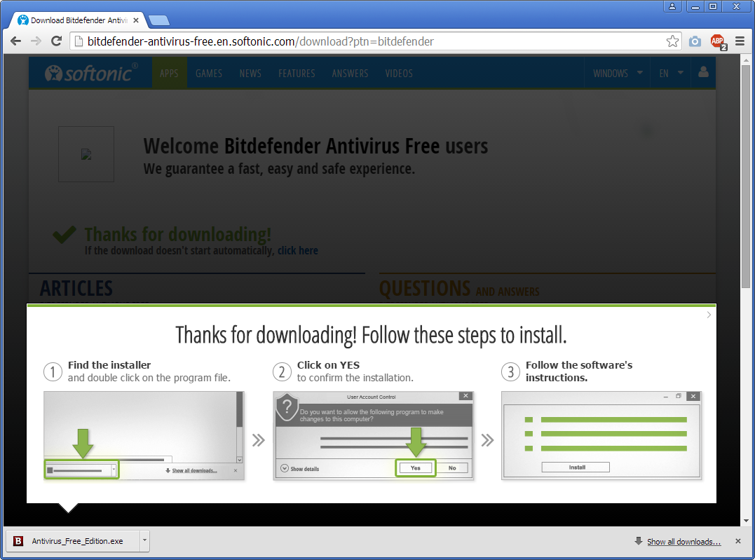Click the step 2 User Account Control illustration

[x=373, y=435]
